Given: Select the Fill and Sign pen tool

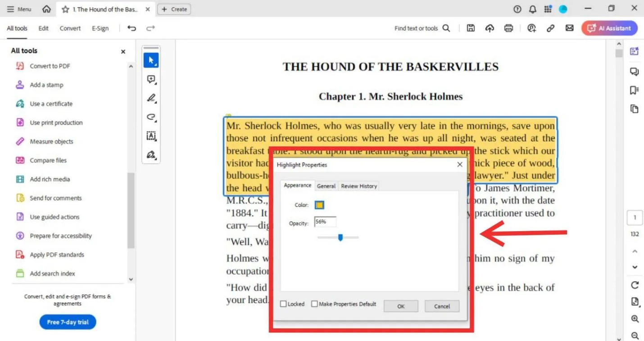Looking at the screenshot, I should (x=151, y=155).
